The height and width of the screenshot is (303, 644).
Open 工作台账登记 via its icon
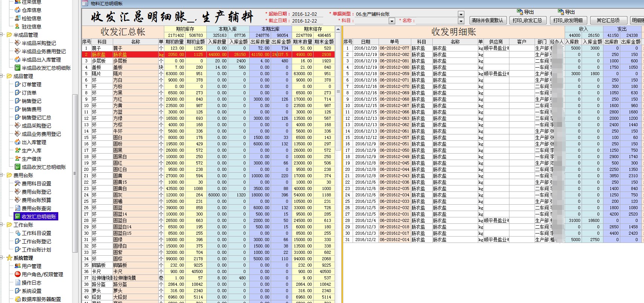(x=17, y=241)
